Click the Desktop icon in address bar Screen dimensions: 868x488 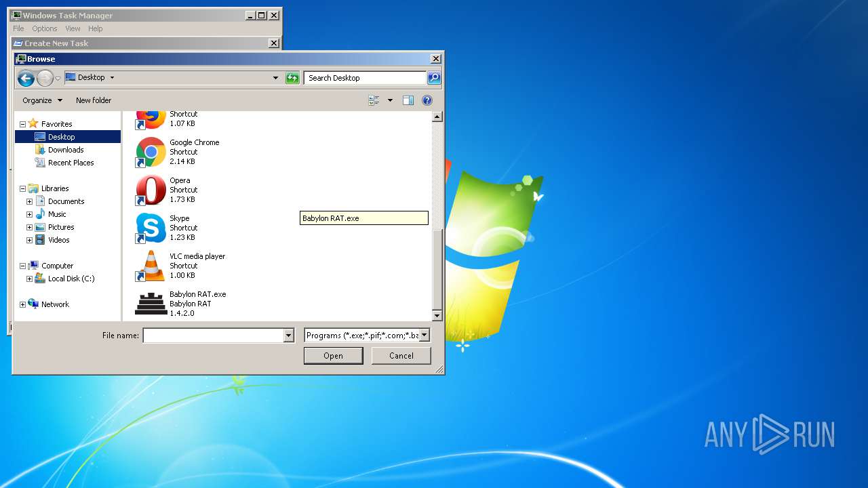click(71, 77)
